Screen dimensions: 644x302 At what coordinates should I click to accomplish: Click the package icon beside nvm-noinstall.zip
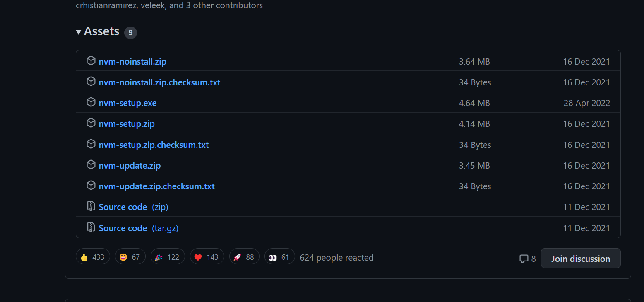[91, 61]
